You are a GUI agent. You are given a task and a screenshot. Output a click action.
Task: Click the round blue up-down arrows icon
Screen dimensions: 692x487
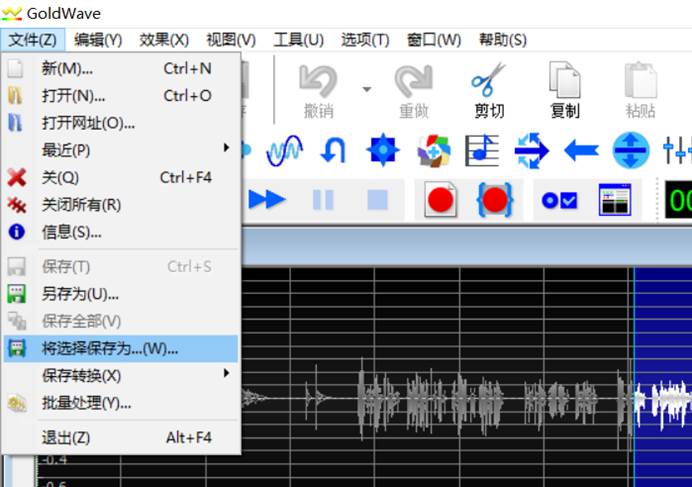click(630, 151)
